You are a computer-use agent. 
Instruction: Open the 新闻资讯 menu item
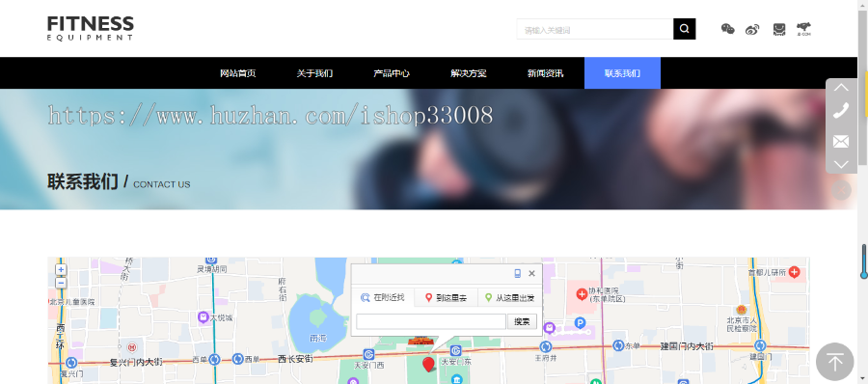click(x=545, y=73)
